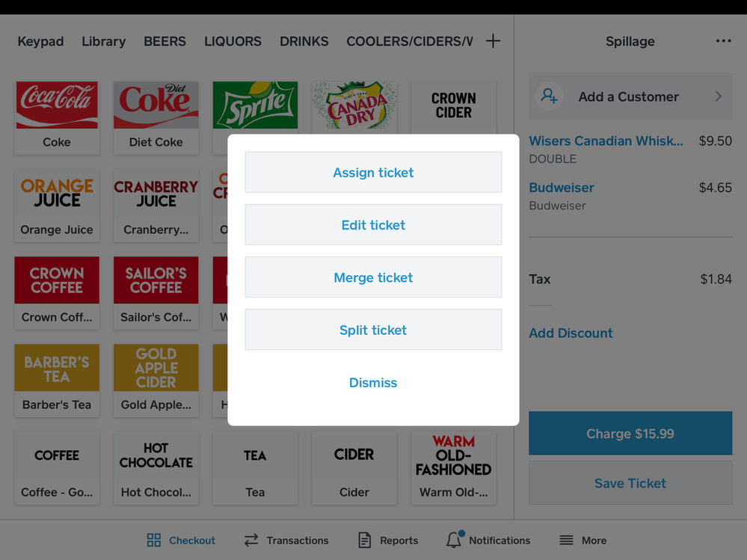Open the BEERS category tab
This screenshot has height=560, width=747.
165,41
